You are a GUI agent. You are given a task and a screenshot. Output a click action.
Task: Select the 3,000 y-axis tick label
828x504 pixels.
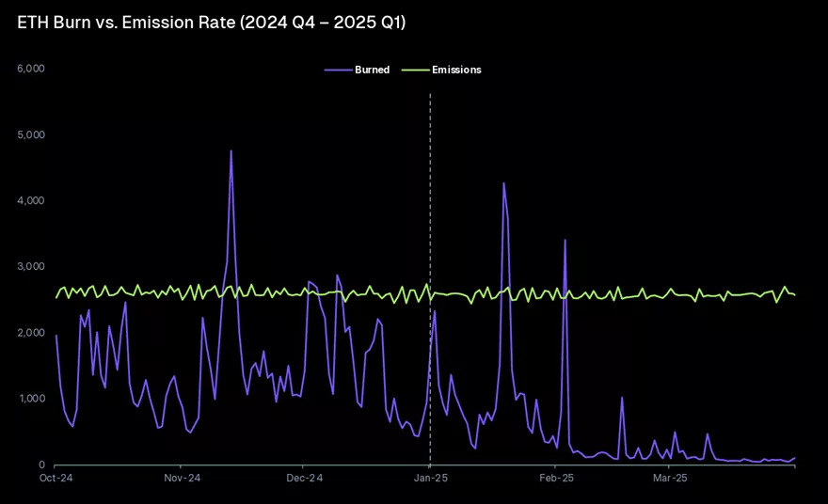click(31, 267)
